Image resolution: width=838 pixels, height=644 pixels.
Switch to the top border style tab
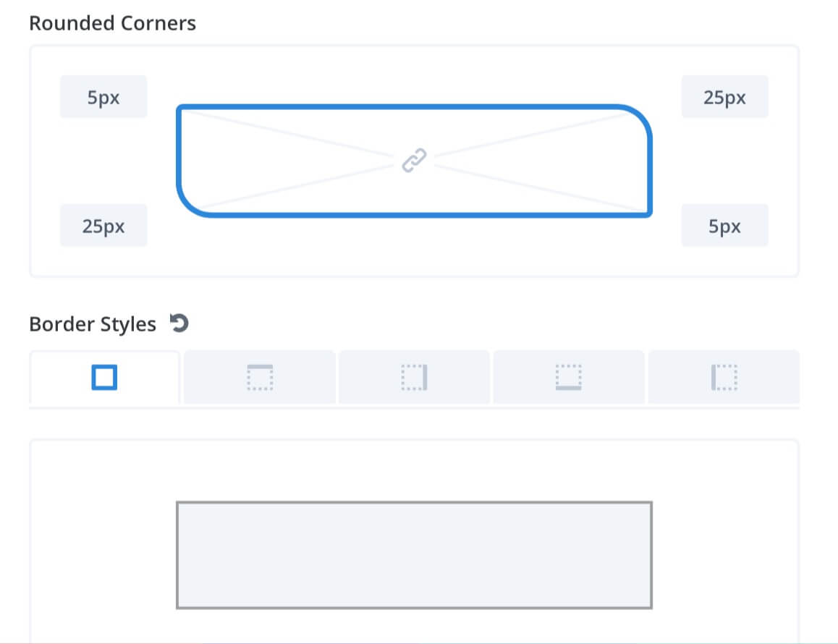(x=260, y=377)
